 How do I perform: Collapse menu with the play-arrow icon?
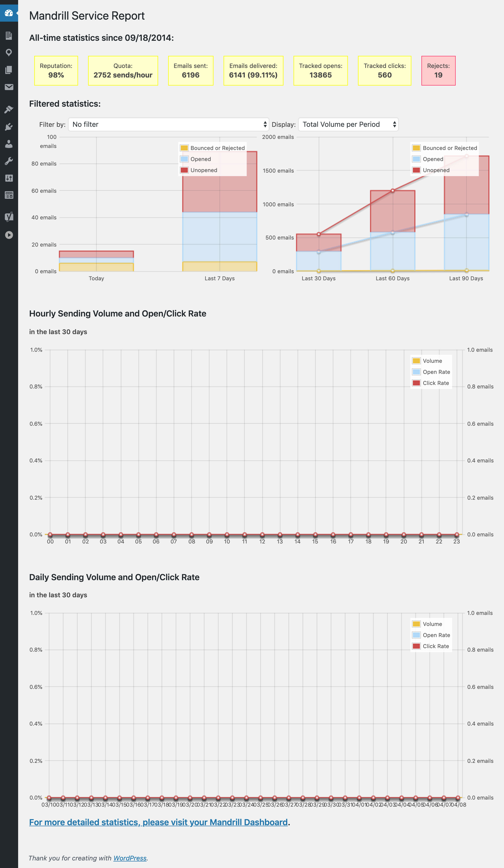[9, 235]
